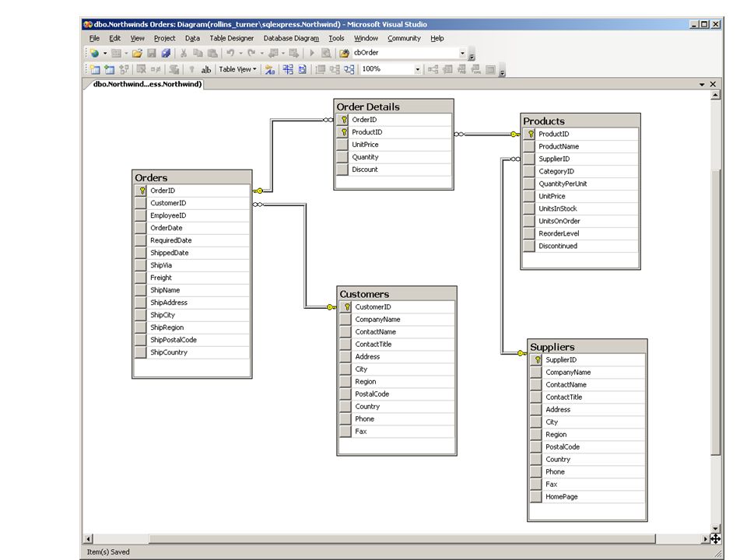Select the HomePage column in Suppliers
Image resolution: width=747 pixels, height=560 pixels.
(x=587, y=496)
